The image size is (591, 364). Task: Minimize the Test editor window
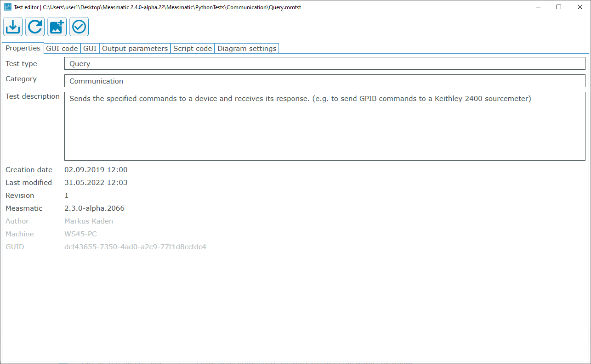538,7
